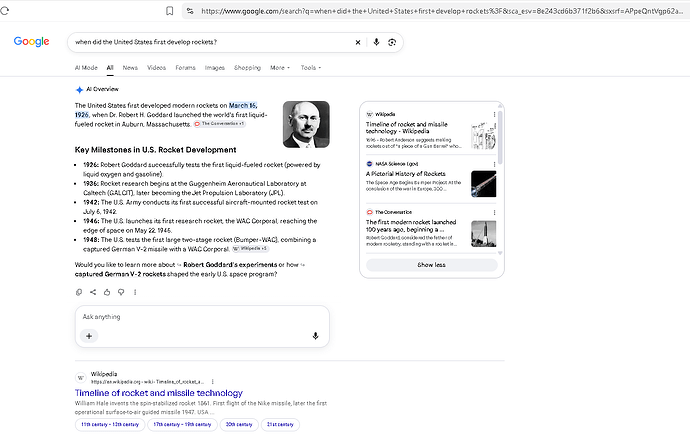Open Timeline of rocket and missile technology result
This screenshot has width=690, height=436.
pyautogui.click(x=159, y=393)
